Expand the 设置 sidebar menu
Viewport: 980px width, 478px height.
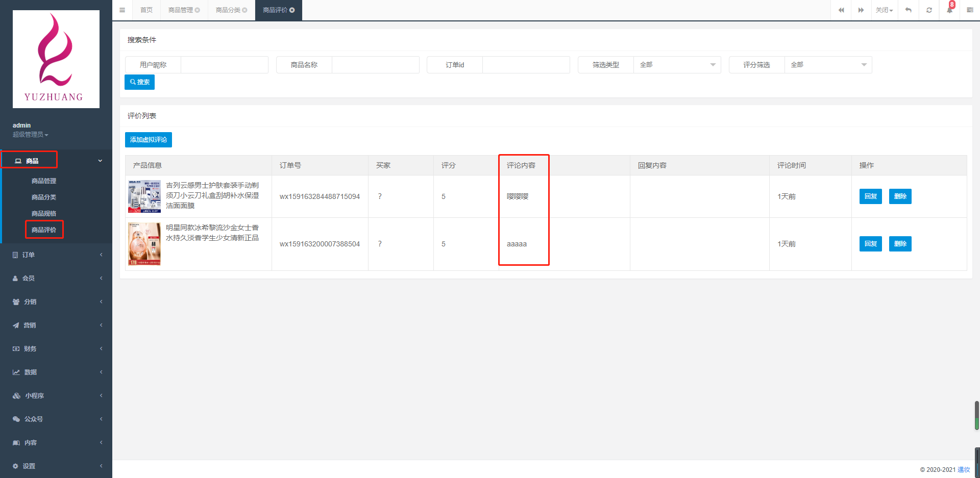[x=56, y=466]
